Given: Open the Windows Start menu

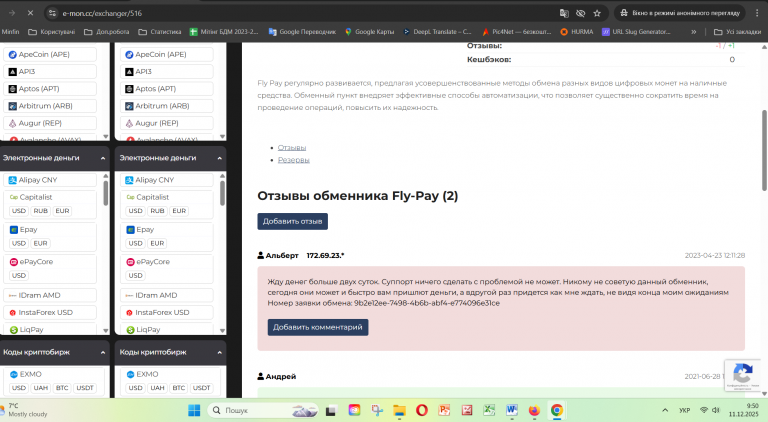Looking at the screenshot, I should [x=194, y=410].
